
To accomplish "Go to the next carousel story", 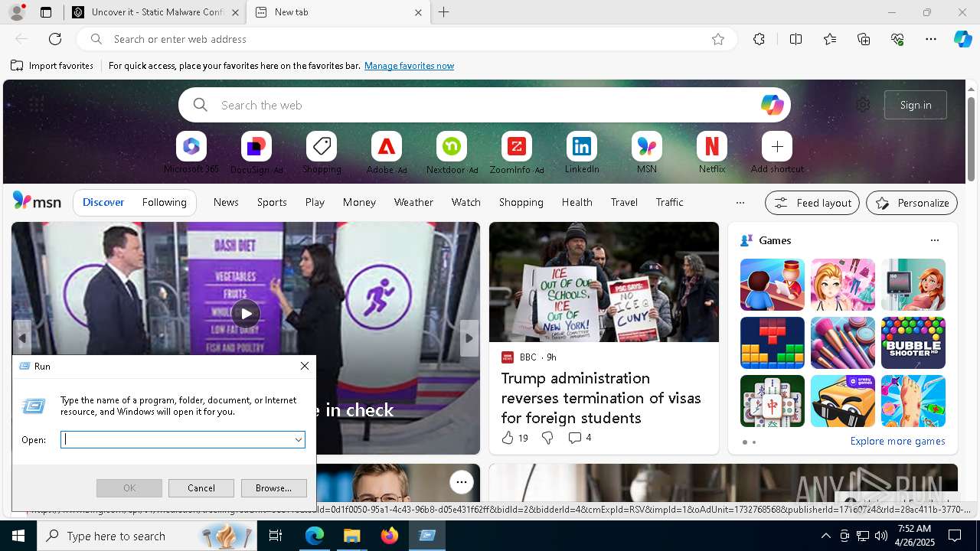I will 469,338.
